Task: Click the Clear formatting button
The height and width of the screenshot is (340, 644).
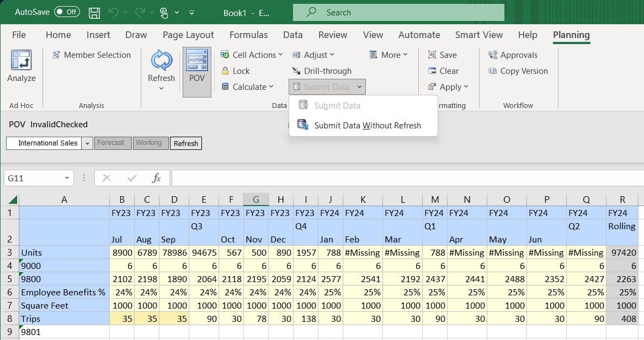Action: 444,71
